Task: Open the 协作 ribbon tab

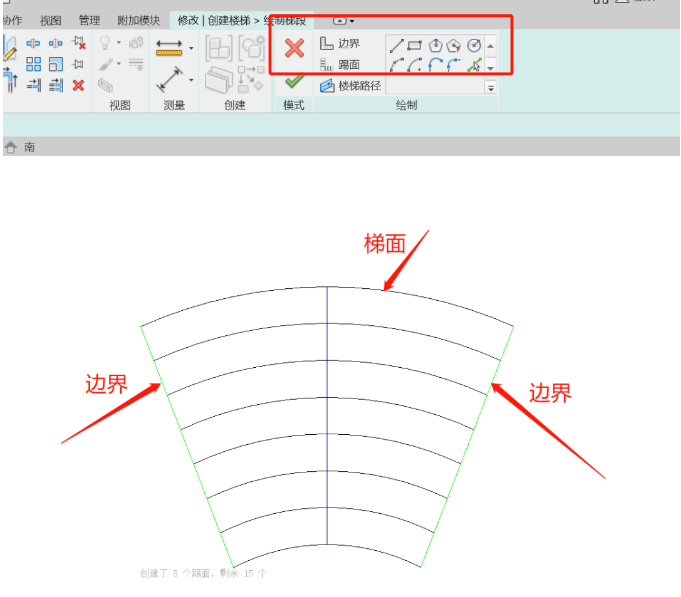Action: pos(12,20)
